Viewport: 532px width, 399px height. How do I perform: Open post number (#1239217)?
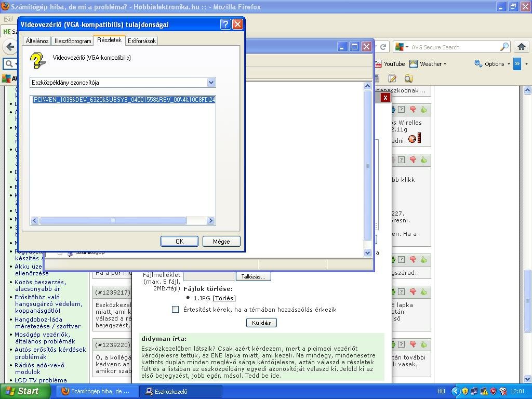[113, 292]
